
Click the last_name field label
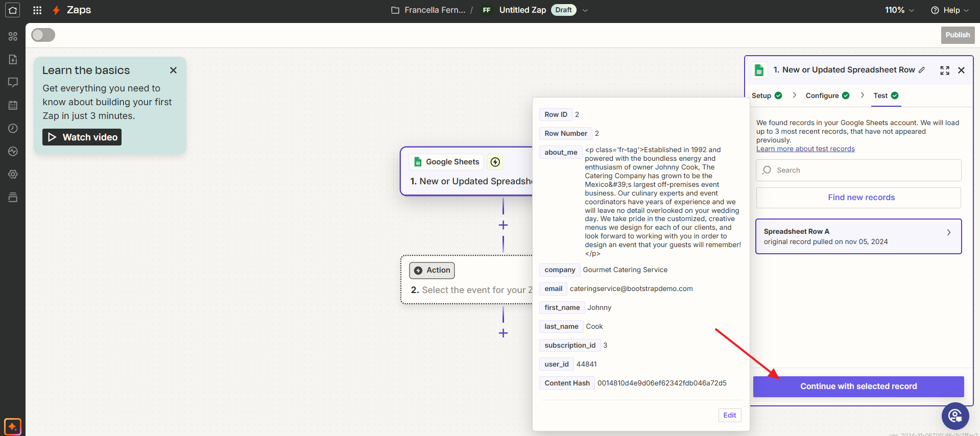561,326
